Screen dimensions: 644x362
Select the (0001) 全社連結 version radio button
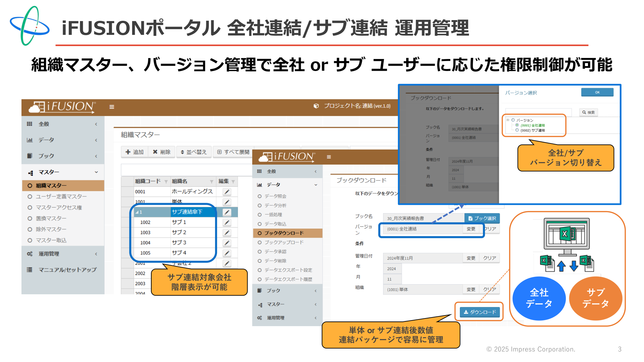[517, 125]
